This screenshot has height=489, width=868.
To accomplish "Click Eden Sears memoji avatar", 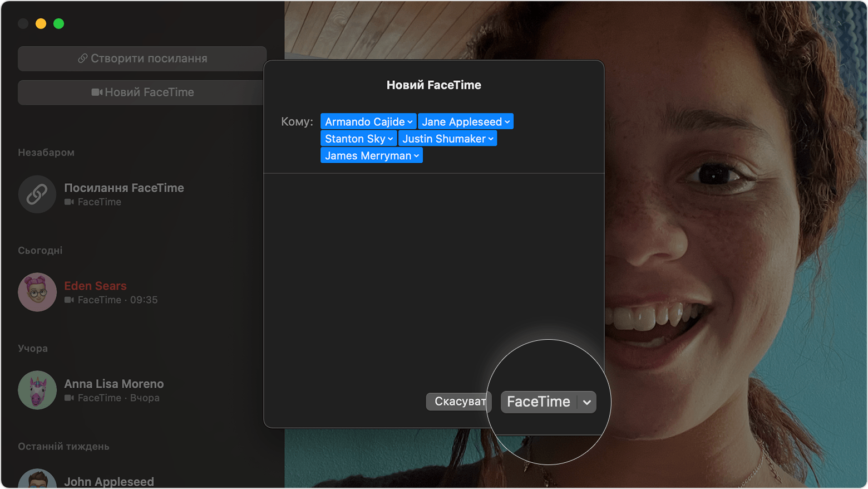I will 37,292.
